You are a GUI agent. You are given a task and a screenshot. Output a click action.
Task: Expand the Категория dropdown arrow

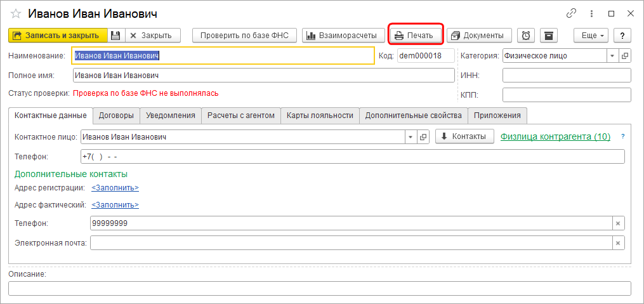point(612,55)
